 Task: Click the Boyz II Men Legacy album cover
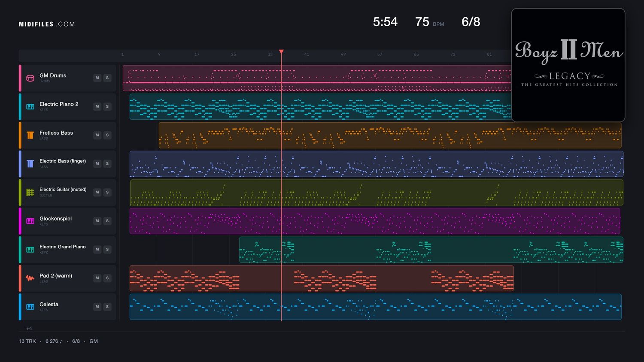point(568,65)
